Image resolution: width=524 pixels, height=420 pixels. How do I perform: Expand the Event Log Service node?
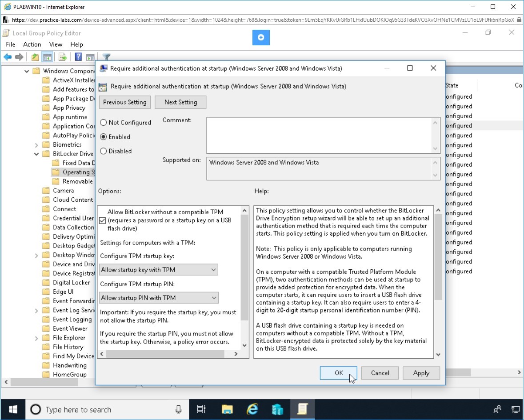(x=36, y=311)
